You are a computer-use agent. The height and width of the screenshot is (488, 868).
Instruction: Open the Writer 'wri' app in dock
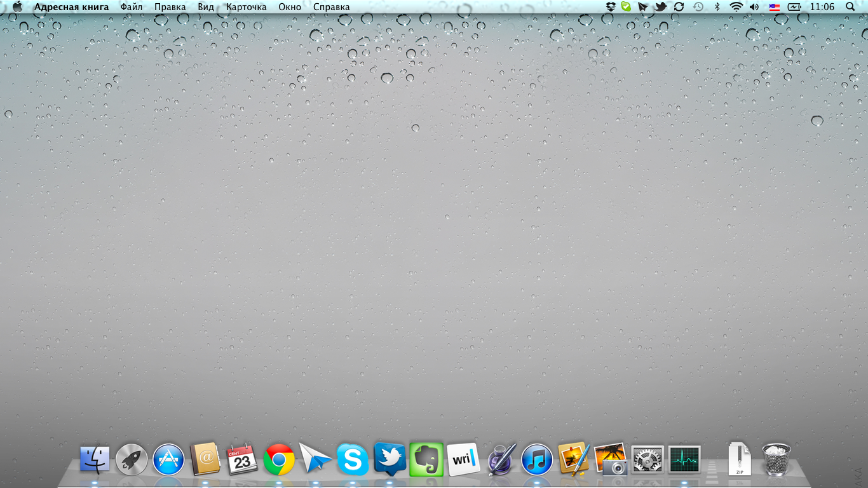463,459
